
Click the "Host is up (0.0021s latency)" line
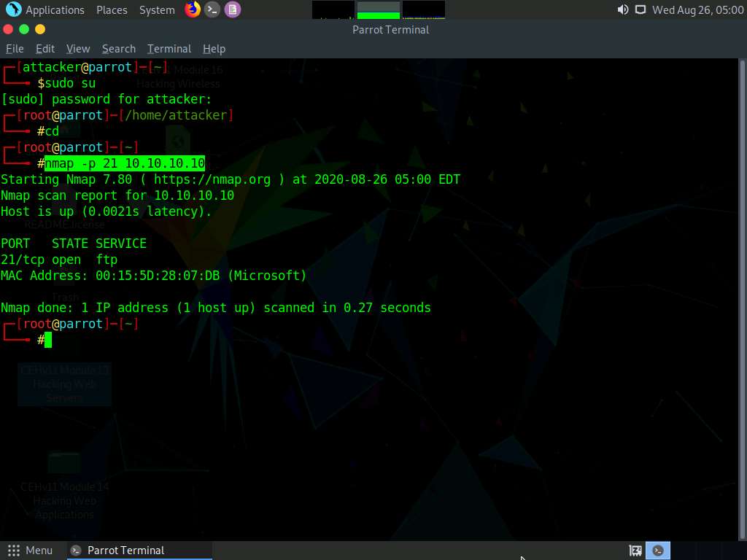[x=107, y=211]
